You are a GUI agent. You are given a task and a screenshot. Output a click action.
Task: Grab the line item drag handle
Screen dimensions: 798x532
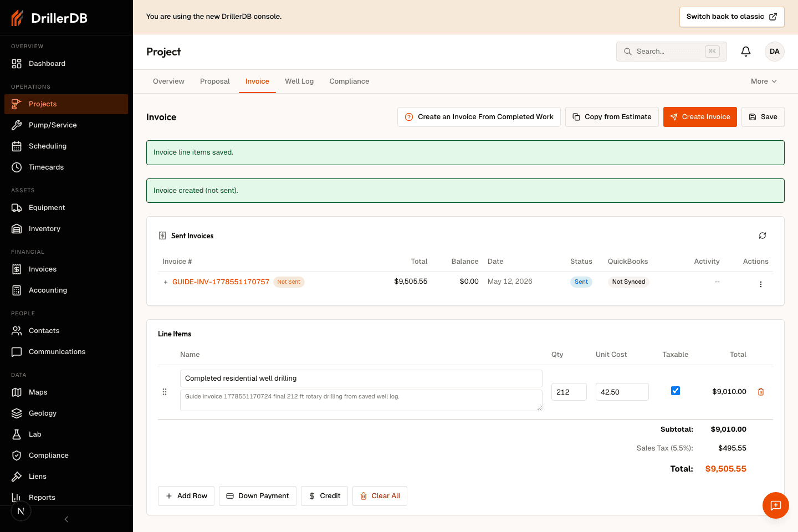click(165, 392)
